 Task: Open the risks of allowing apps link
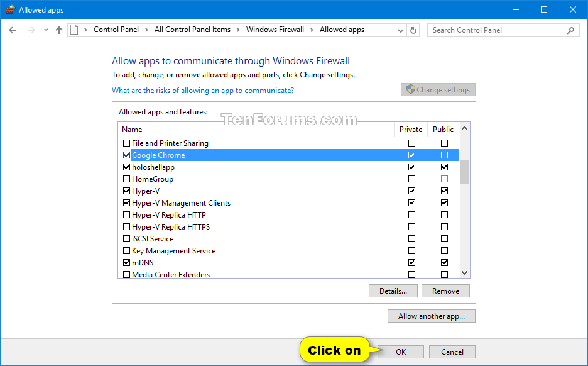tap(202, 90)
